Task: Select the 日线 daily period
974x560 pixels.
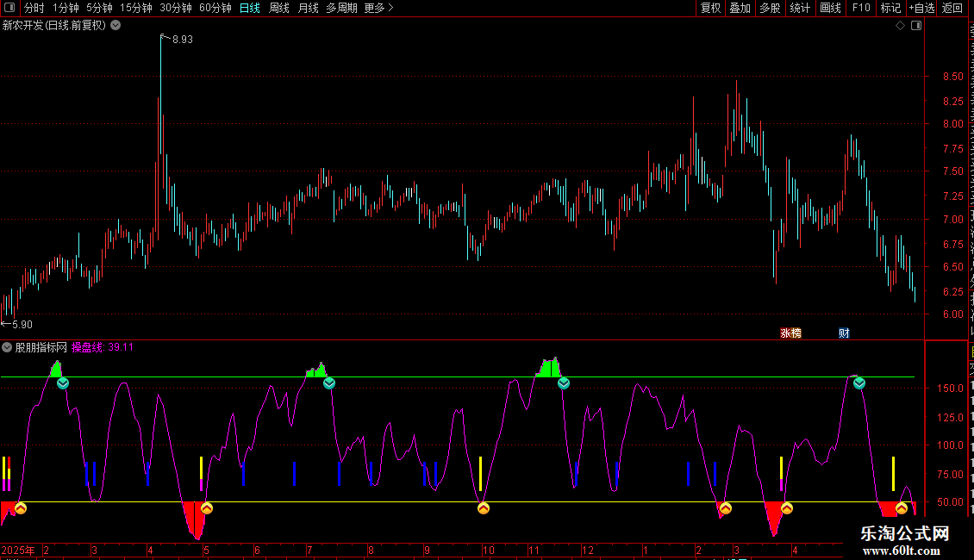Action: coord(250,8)
